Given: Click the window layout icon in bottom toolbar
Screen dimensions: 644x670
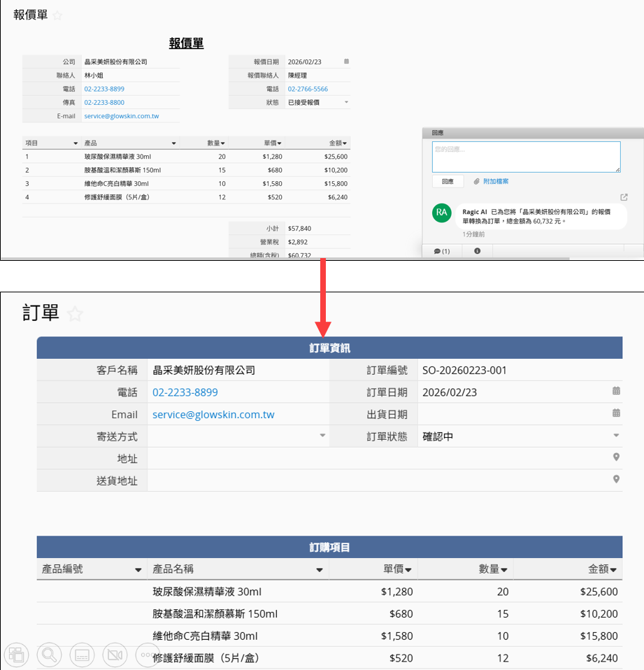Looking at the screenshot, I should [x=16, y=655].
